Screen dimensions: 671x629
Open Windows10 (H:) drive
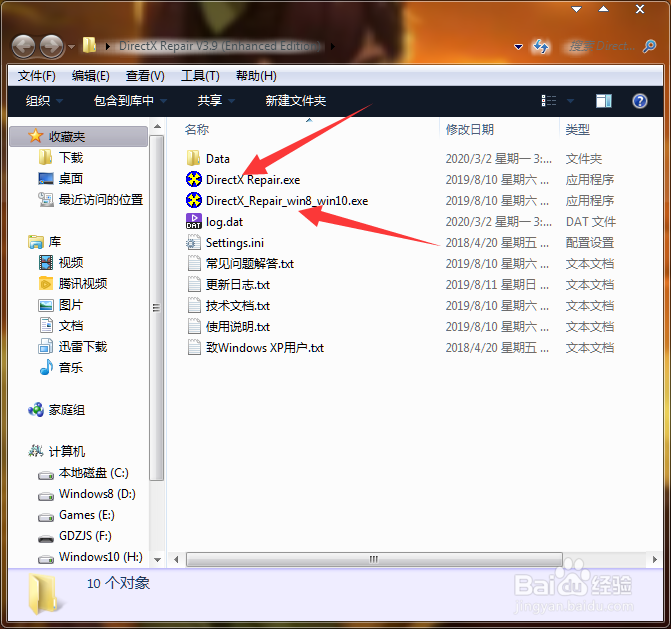(101, 557)
